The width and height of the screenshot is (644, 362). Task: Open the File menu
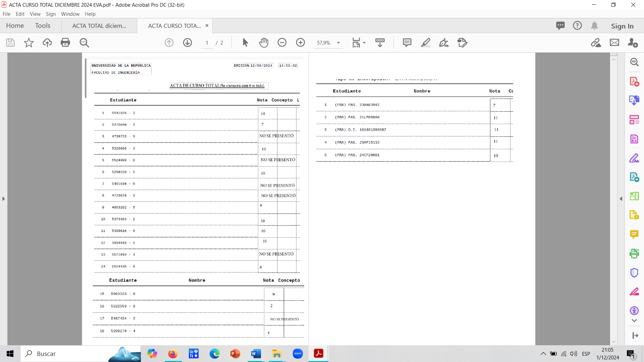6,14
